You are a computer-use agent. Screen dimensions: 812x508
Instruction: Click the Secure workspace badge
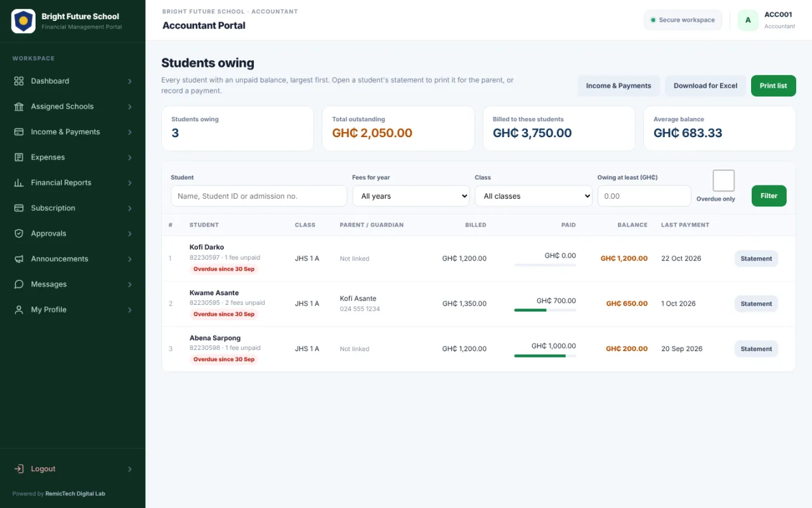[683, 20]
